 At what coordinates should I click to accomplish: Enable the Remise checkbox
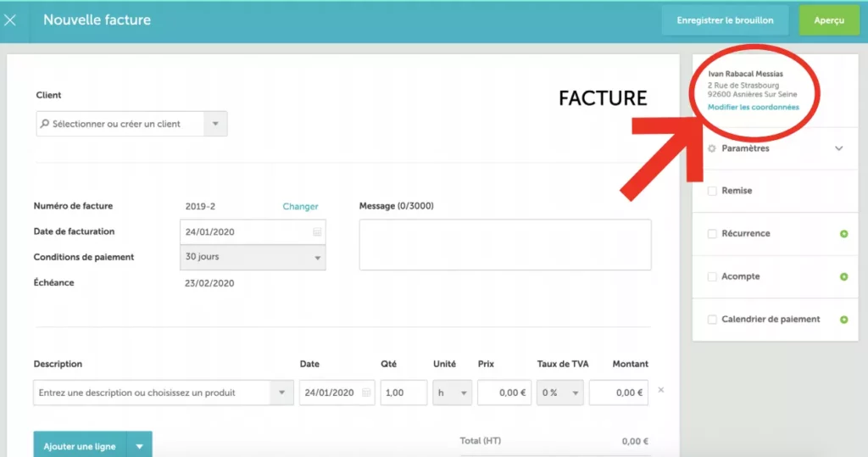[712, 191]
